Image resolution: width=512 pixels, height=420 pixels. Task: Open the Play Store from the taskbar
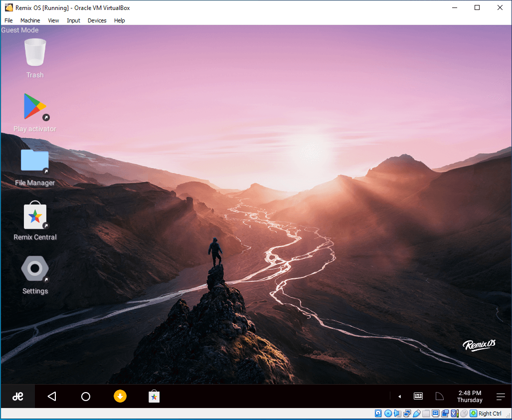point(154,396)
